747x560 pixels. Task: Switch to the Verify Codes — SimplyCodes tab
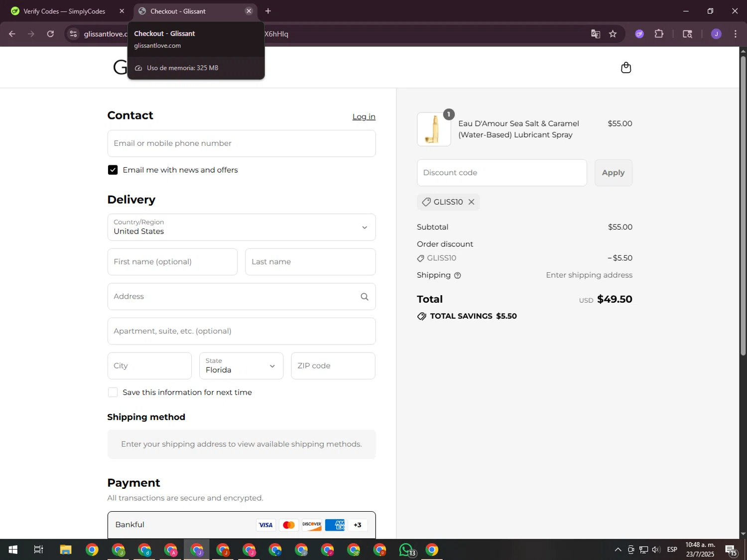pos(65,11)
